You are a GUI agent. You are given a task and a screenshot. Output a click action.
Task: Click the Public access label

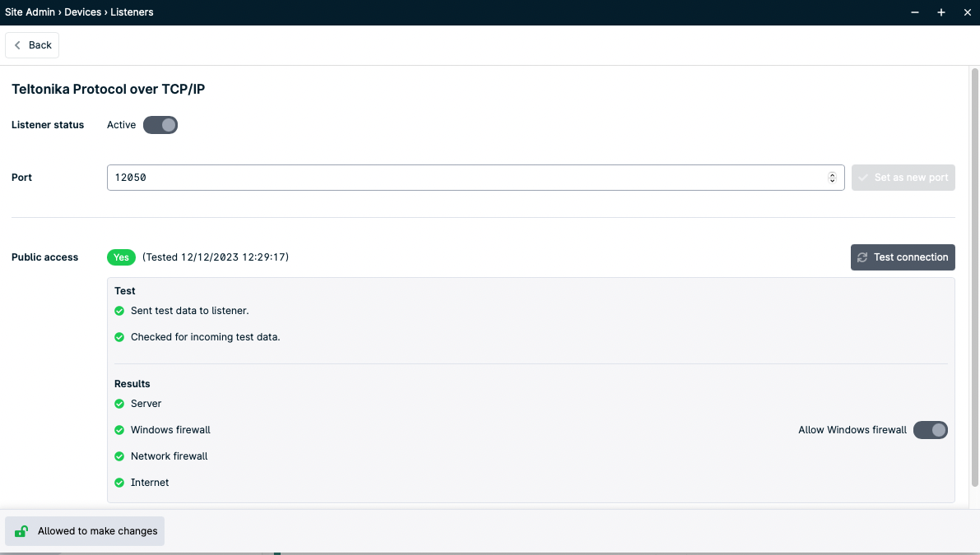coord(44,257)
